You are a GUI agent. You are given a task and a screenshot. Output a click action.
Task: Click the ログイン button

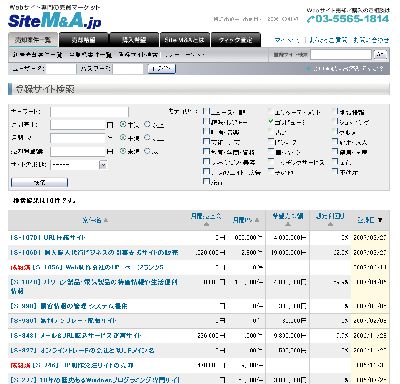(162, 69)
